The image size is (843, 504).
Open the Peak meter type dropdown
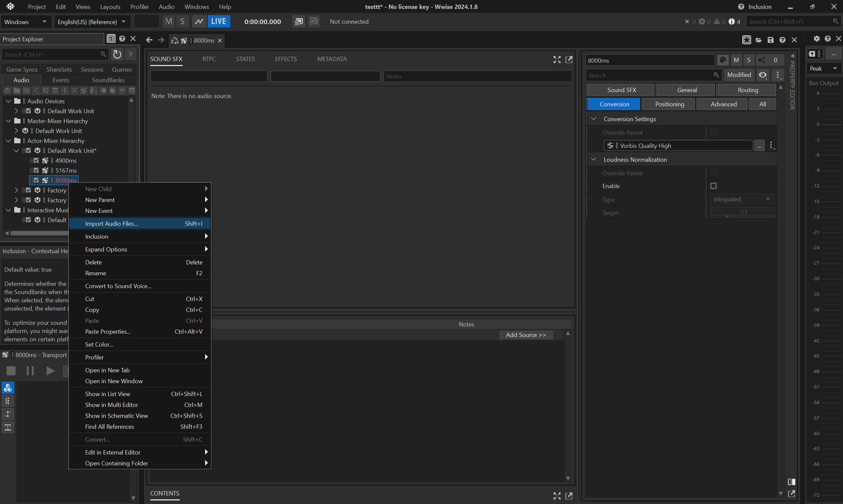(x=823, y=69)
